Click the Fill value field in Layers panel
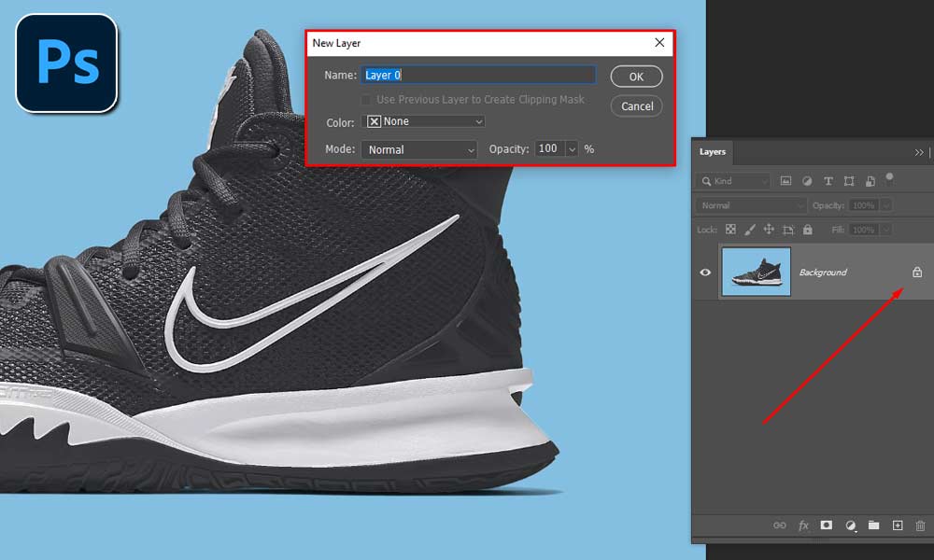The width and height of the screenshot is (934, 560). (x=864, y=230)
